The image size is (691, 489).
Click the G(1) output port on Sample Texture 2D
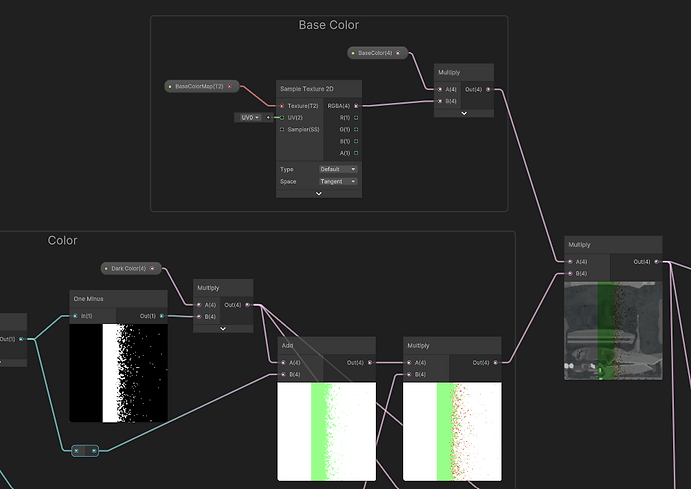tap(356, 130)
